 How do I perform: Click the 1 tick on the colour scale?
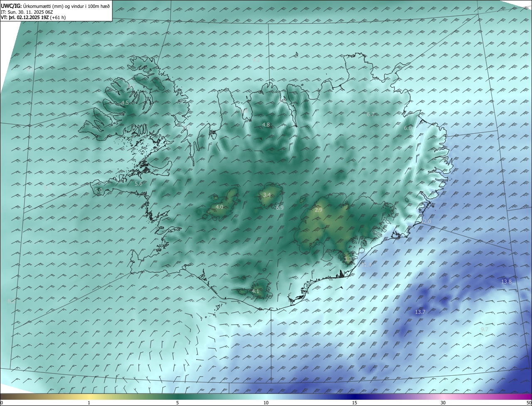(89, 403)
